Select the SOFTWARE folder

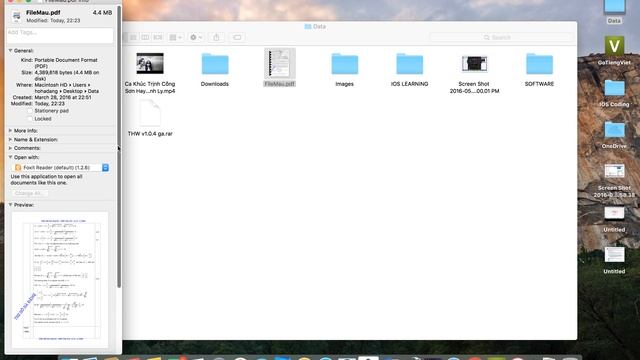539,64
